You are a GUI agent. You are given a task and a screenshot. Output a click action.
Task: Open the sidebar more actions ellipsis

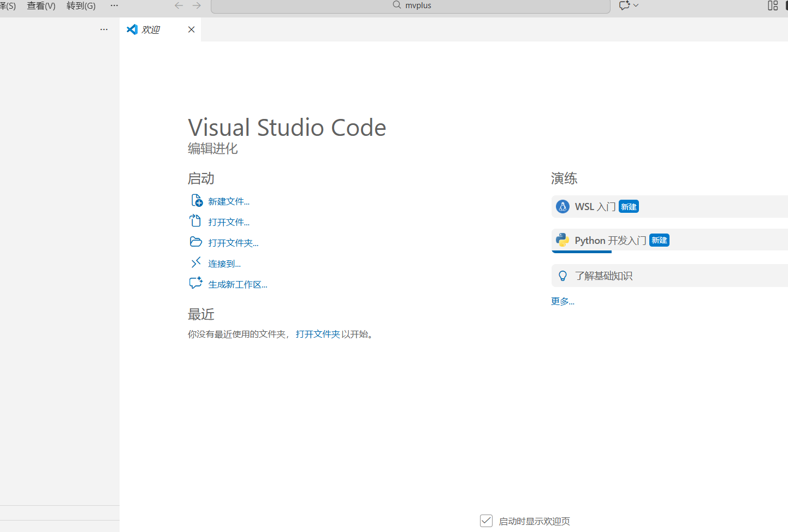104,29
